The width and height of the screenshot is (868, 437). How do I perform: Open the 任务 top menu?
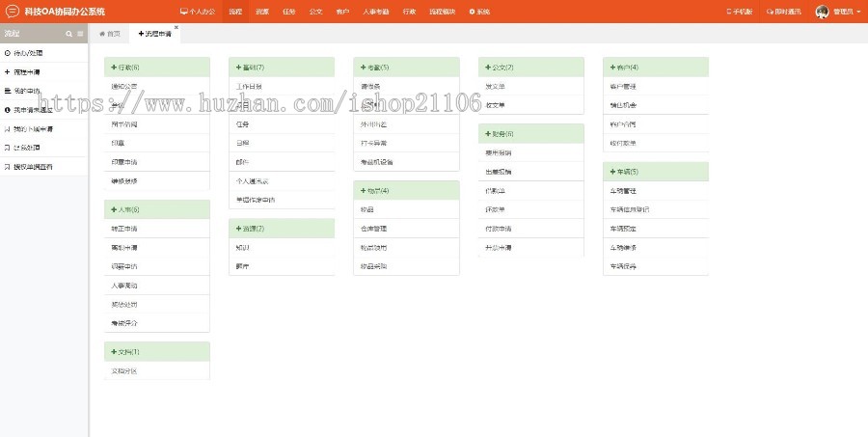[289, 11]
